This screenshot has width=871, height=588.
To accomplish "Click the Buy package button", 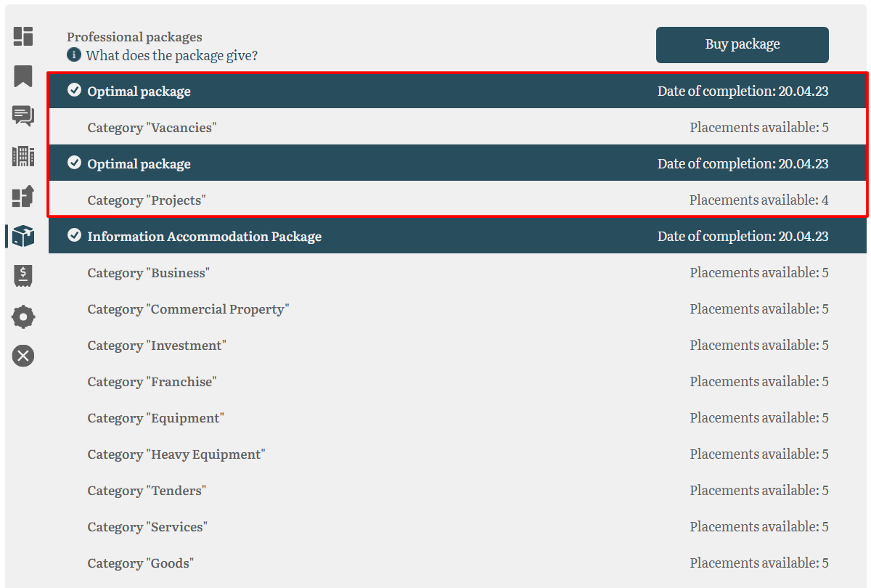I will tap(742, 45).
